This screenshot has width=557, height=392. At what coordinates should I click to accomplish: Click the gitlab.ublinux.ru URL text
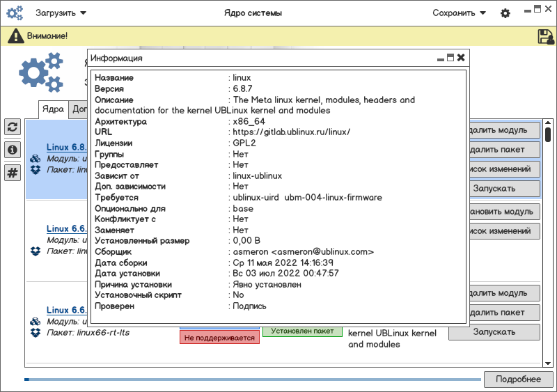coord(291,132)
